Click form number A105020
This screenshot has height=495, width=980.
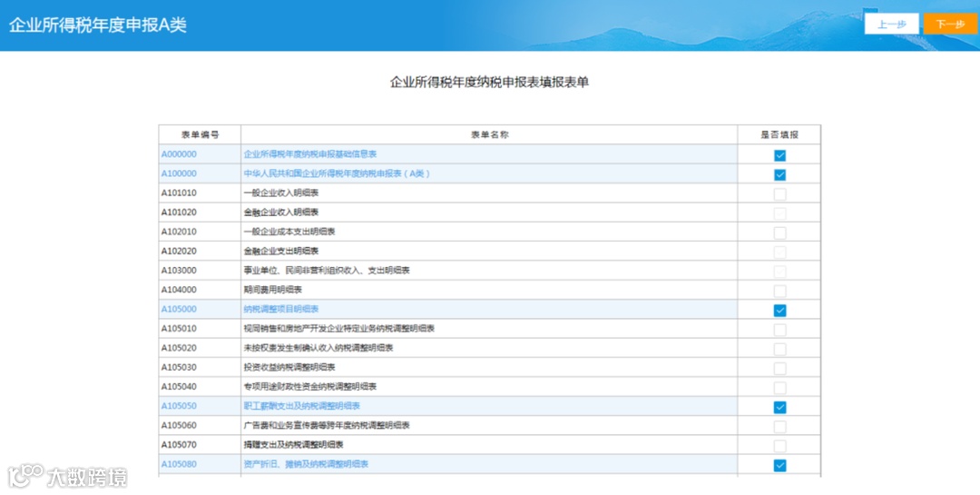179,348
